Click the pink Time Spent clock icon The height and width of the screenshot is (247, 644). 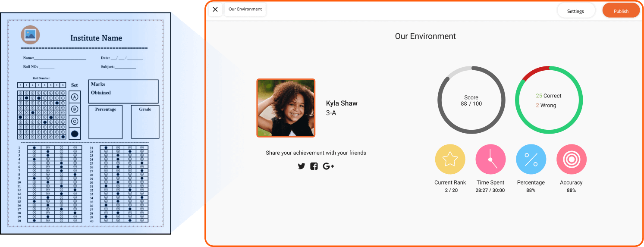[490, 159]
